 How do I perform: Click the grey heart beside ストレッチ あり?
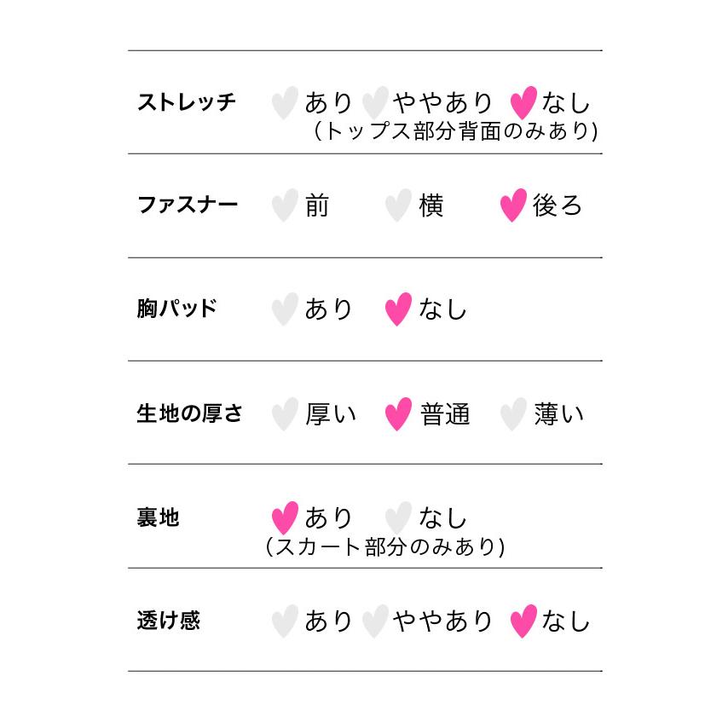point(284,103)
